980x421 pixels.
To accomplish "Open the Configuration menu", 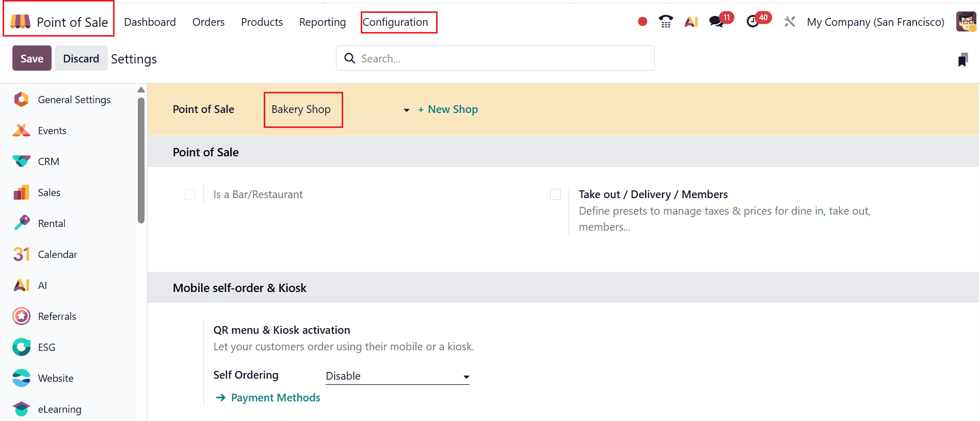I will click(395, 22).
